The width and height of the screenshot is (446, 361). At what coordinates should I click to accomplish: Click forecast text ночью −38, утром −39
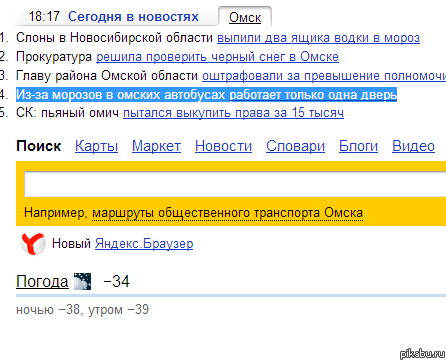[x=82, y=310]
